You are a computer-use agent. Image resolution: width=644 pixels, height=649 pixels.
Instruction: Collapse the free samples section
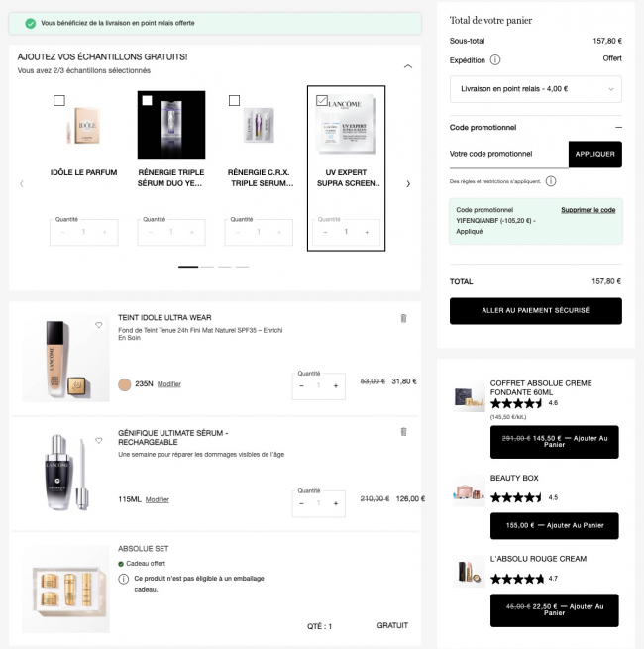(x=408, y=66)
